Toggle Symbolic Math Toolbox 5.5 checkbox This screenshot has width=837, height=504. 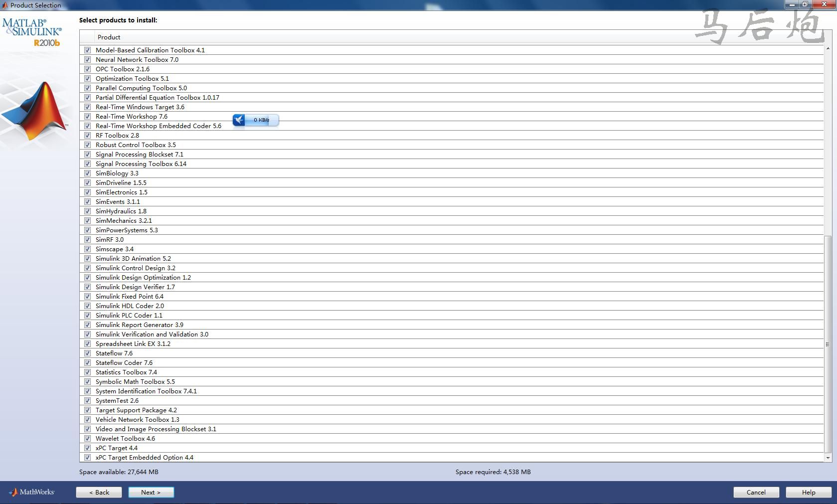click(87, 381)
